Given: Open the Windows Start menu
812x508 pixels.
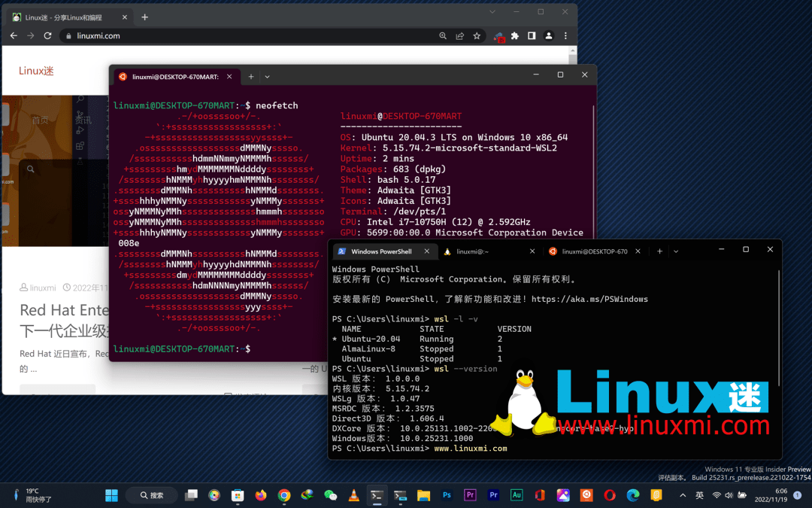Looking at the screenshot, I should [x=111, y=495].
